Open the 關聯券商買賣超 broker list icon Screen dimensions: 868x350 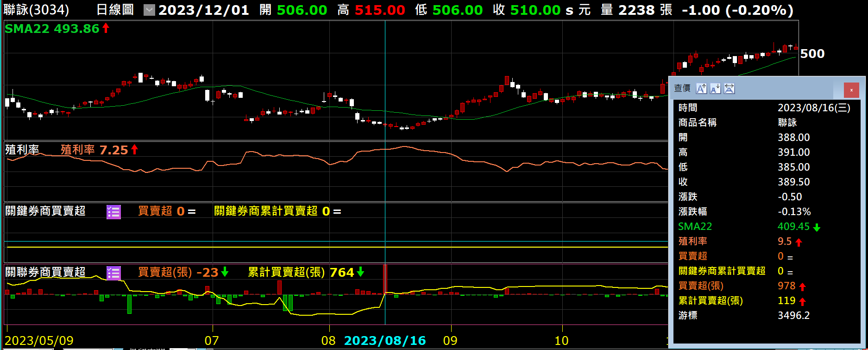click(113, 273)
